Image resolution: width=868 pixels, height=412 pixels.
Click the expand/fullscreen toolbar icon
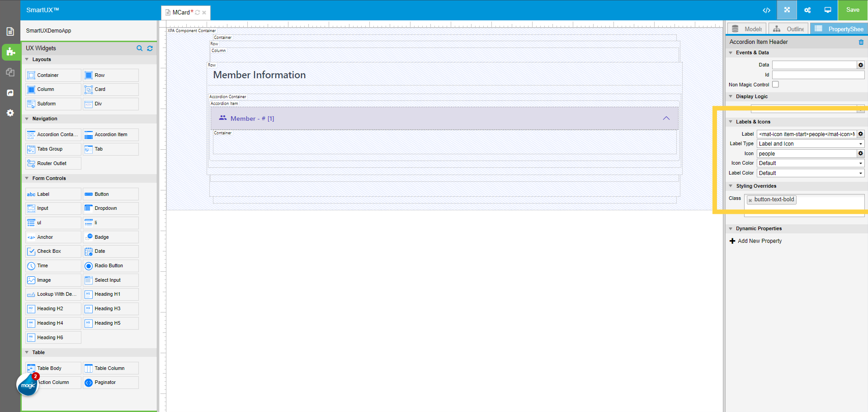pos(787,10)
